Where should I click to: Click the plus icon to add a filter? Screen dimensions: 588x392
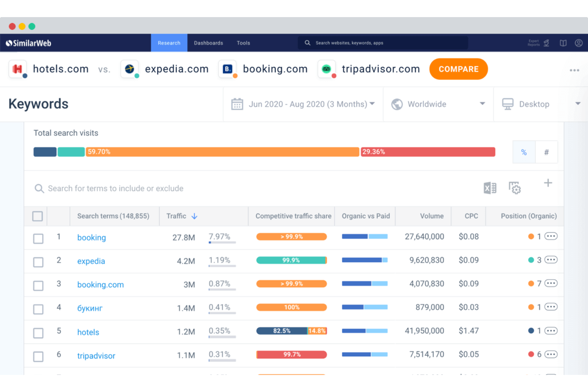click(548, 183)
